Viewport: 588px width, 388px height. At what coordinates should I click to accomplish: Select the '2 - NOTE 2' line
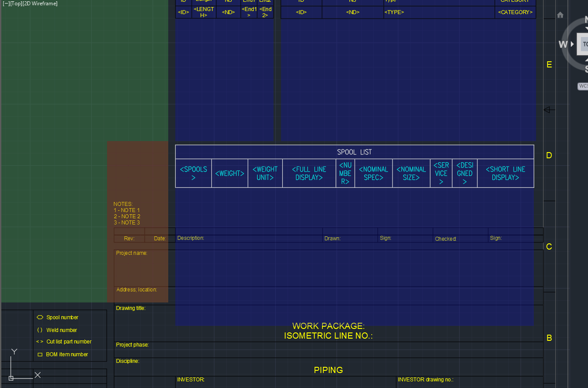coord(127,216)
